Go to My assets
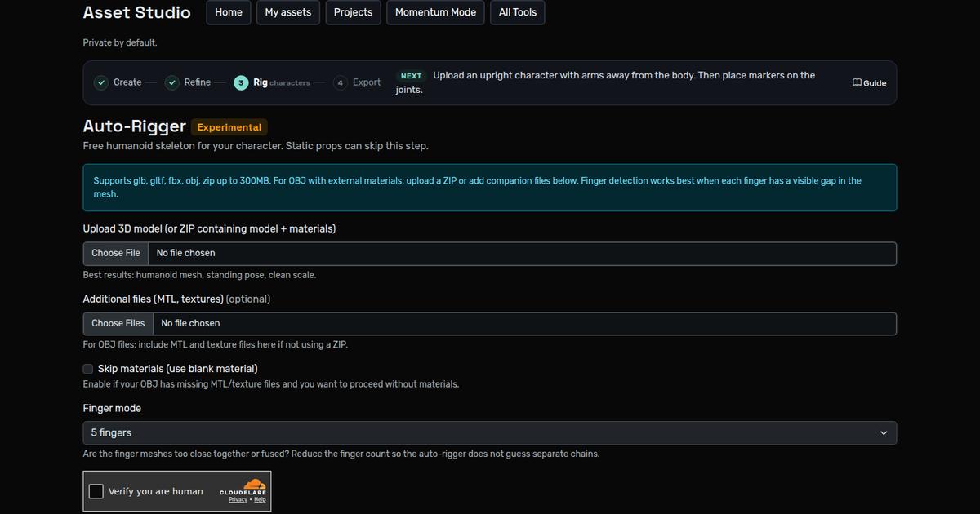Screen dimensions: 980x514 click(x=288, y=13)
